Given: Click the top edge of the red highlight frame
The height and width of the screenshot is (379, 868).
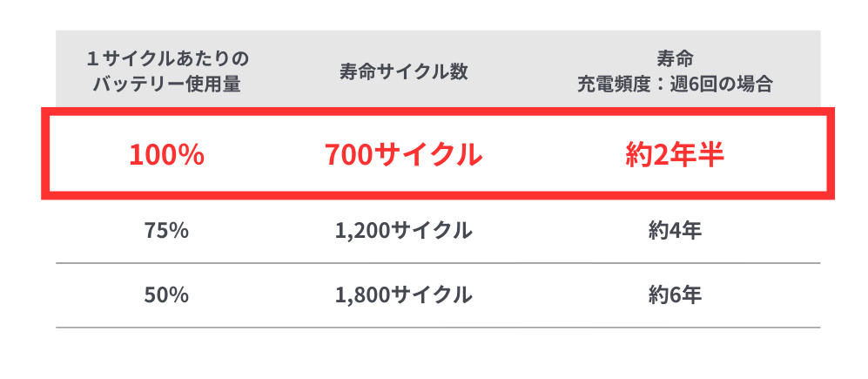Looking at the screenshot, I should pos(435,112).
